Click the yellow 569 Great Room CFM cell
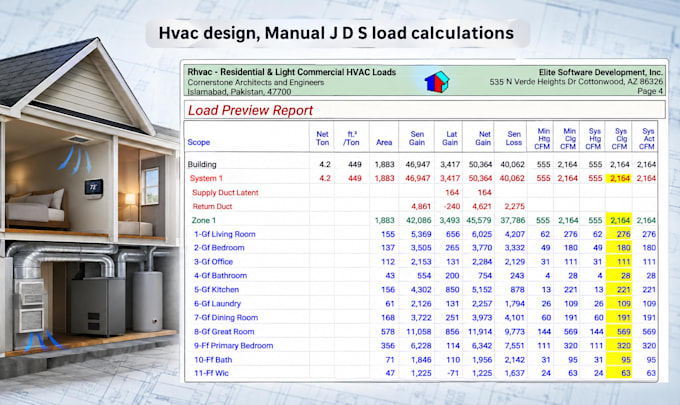Viewport: 680px width, 405px height. 619,332
